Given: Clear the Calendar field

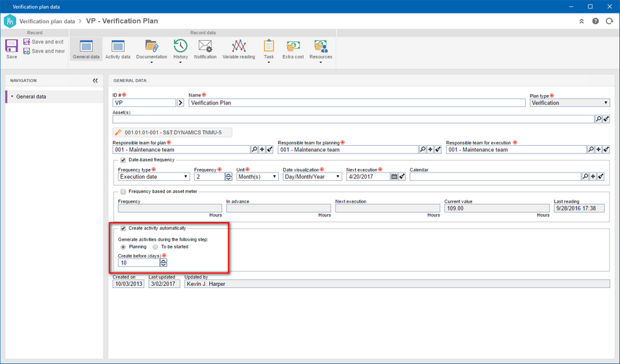Looking at the screenshot, I should [600, 177].
